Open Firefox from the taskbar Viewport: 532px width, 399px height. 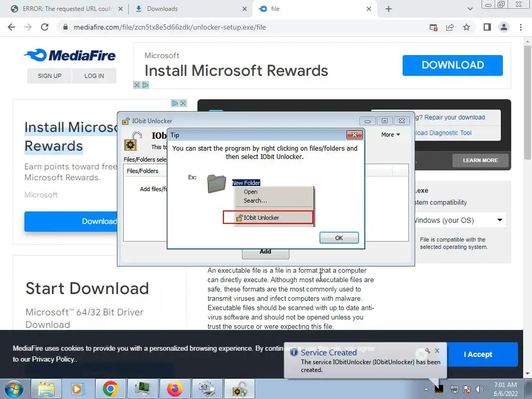point(175,389)
